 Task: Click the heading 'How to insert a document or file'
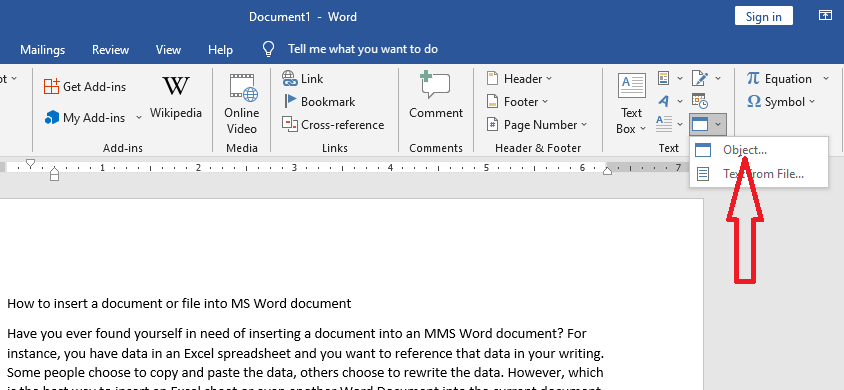[179, 303]
